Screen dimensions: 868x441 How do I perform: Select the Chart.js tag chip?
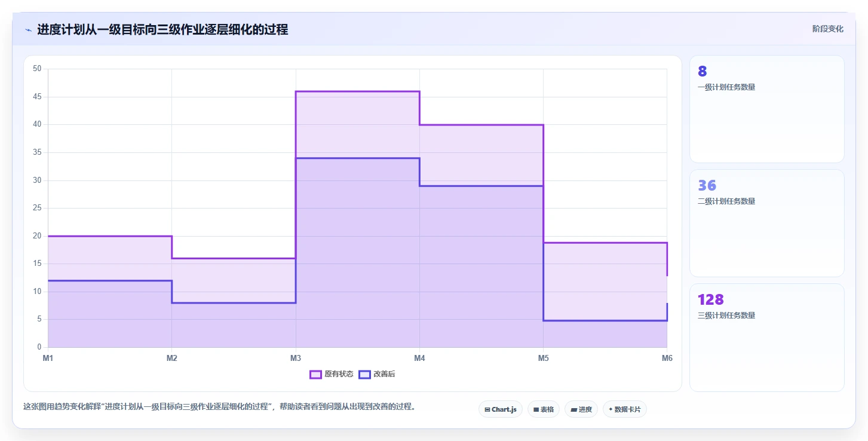(x=501, y=409)
